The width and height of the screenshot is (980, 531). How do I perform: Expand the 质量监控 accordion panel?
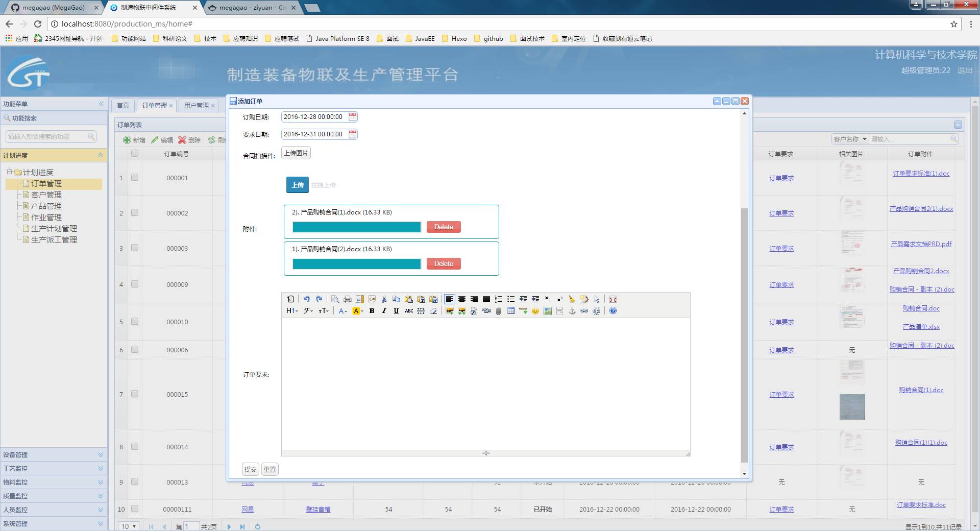point(101,496)
